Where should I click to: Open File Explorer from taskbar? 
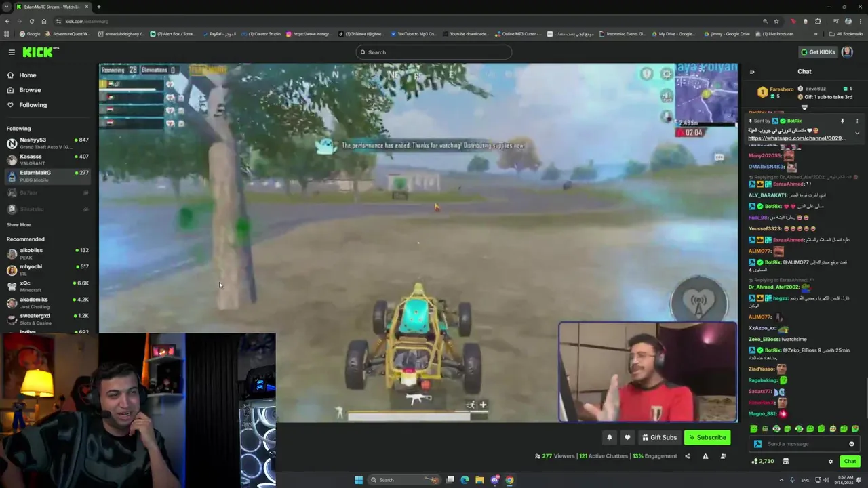(x=479, y=480)
